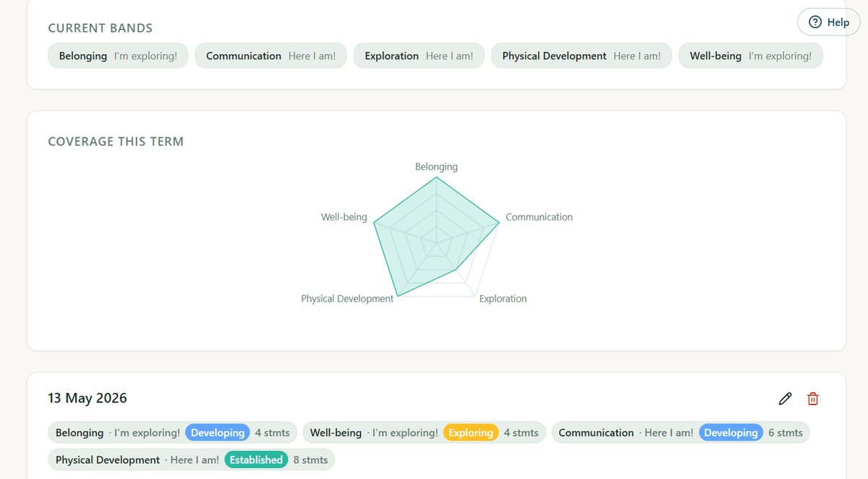Click the Well-being label on radar chart
Image resolution: width=868 pixels, height=479 pixels.
(x=344, y=217)
